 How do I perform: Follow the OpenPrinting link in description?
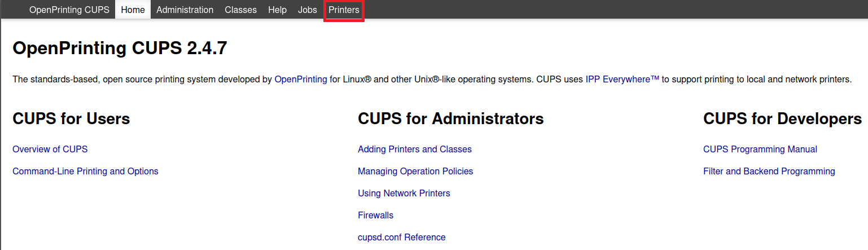(x=300, y=80)
